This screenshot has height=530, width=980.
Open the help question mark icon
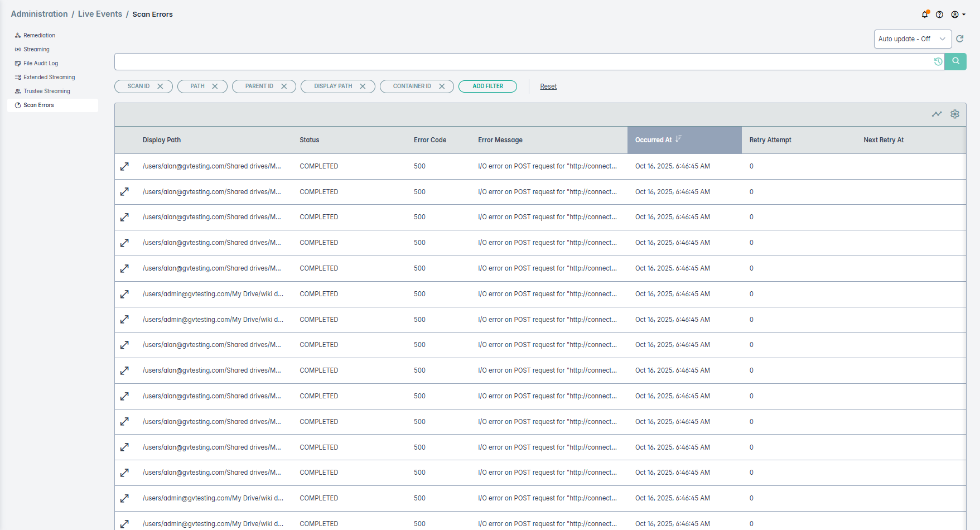tap(940, 15)
